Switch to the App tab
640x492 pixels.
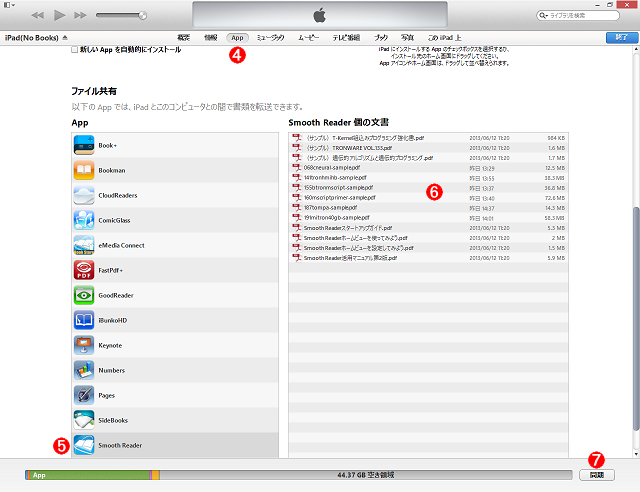point(237,38)
